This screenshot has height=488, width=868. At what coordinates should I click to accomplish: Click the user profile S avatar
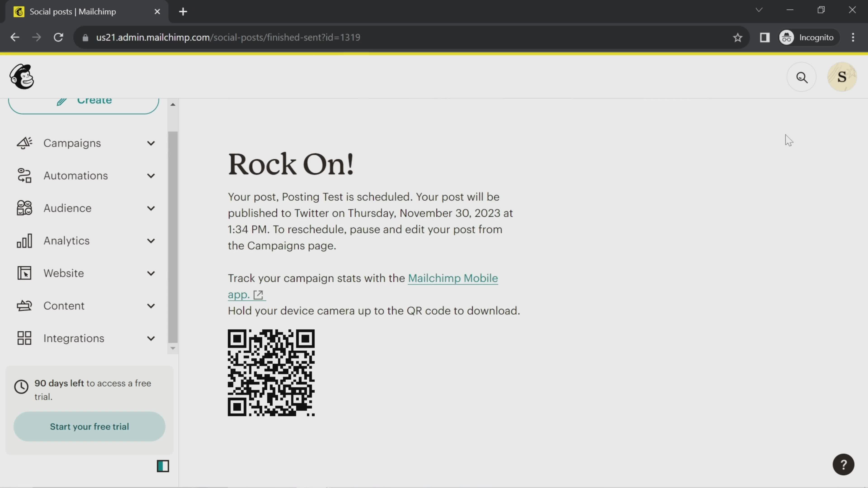(843, 77)
